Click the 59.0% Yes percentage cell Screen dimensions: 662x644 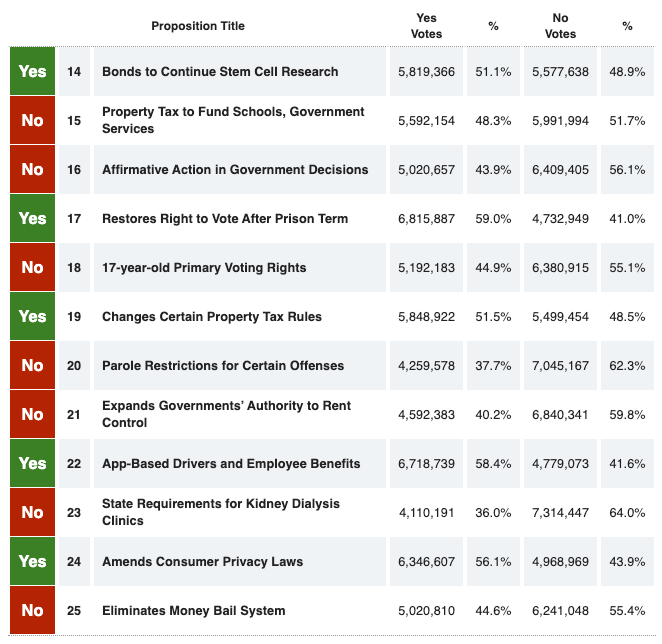coord(493,219)
